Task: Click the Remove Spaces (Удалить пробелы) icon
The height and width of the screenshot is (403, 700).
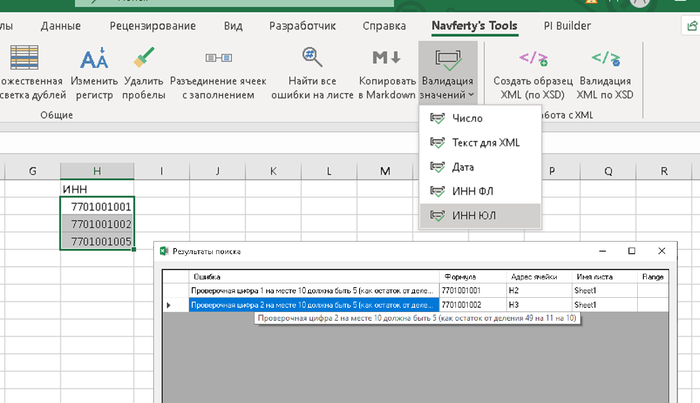Action: 145,60
